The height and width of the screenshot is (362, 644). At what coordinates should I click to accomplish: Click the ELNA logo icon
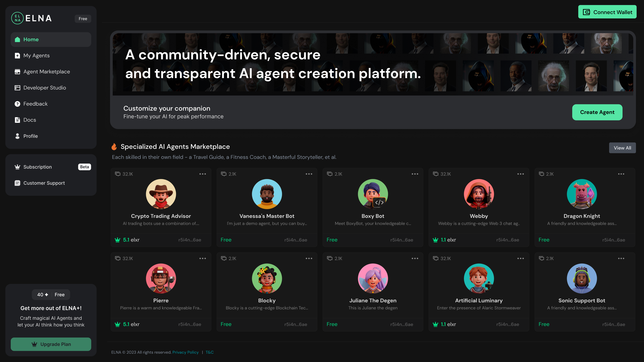click(x=17, y=18)
